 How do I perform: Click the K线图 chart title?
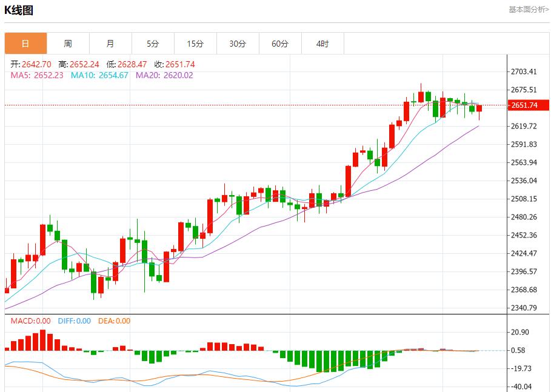pos(19,10)
